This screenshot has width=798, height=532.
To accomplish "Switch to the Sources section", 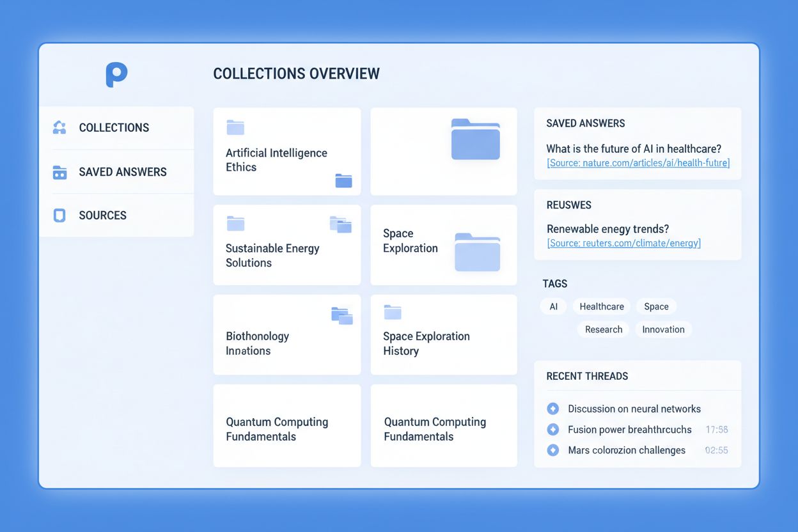I will point(102,215).
